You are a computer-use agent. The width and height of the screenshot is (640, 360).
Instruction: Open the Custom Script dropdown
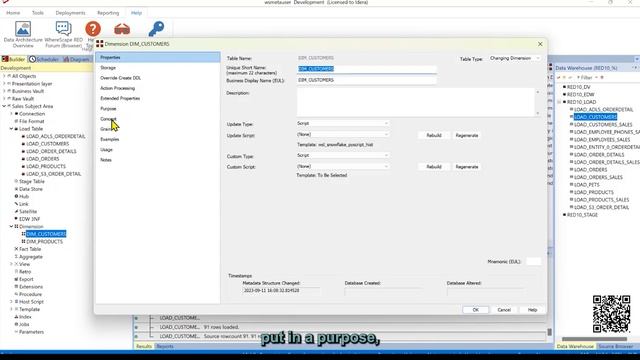[x=342, y=167]
